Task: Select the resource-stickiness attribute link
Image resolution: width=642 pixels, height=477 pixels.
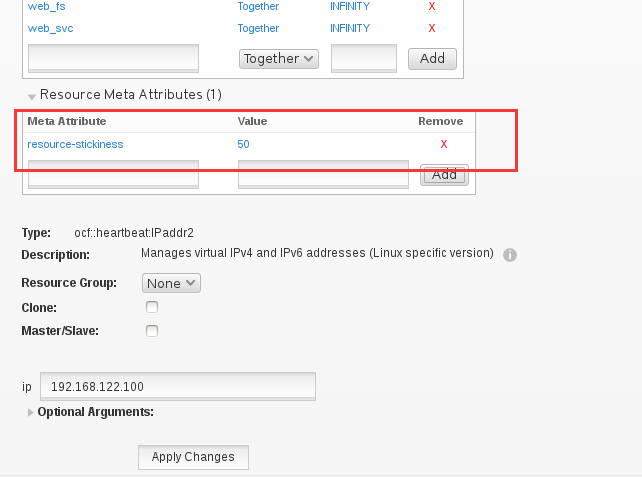Action: (75, 144)
